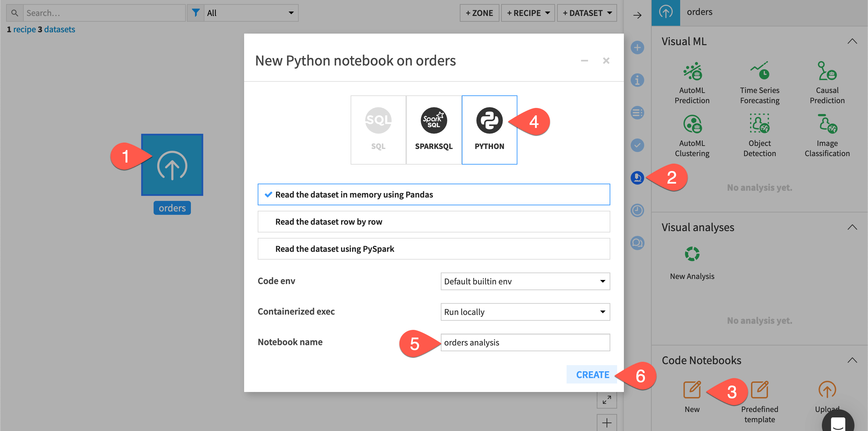Open the dataset info panel
Image resolution: width=868 pixels, height=431 pixels.
pyautogui.click(x=637, y=80)
